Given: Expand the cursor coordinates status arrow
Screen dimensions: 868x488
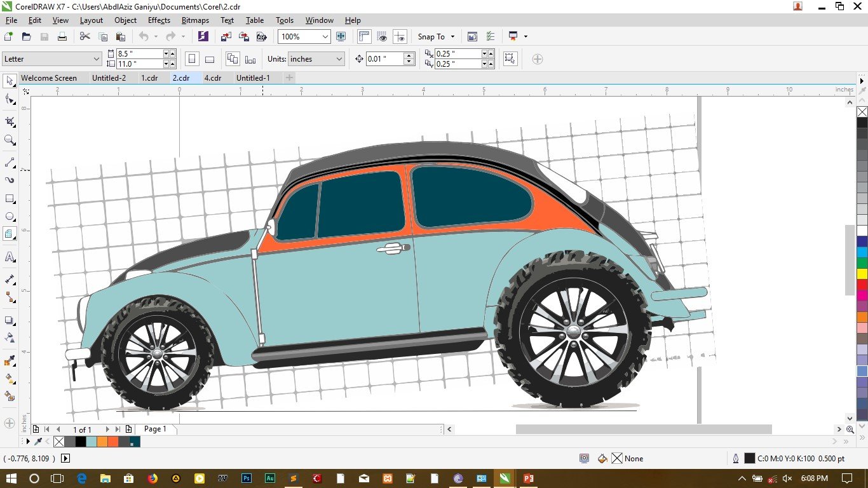Looking at the screenshot, I should (x=65, y=458).
